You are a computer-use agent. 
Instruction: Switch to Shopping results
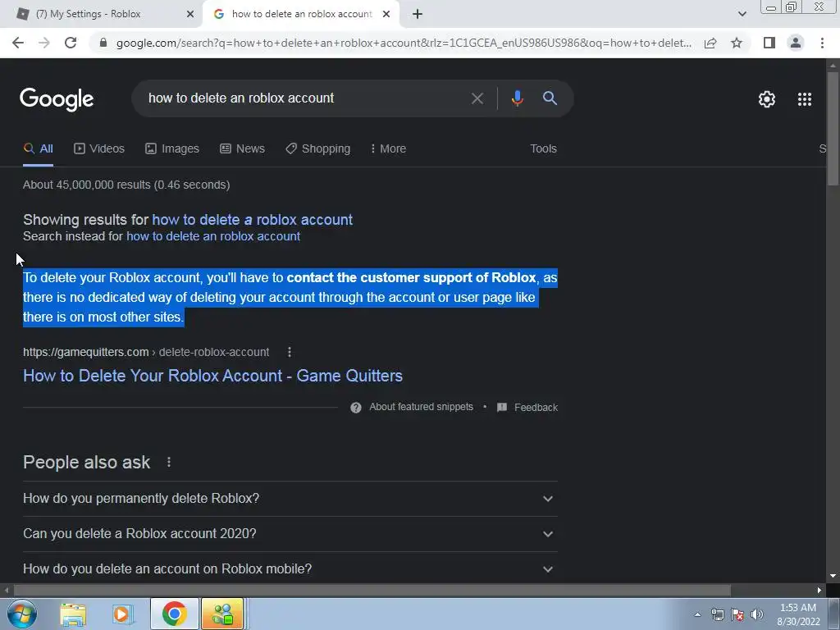pyautogui.click(x=317, y=148)
